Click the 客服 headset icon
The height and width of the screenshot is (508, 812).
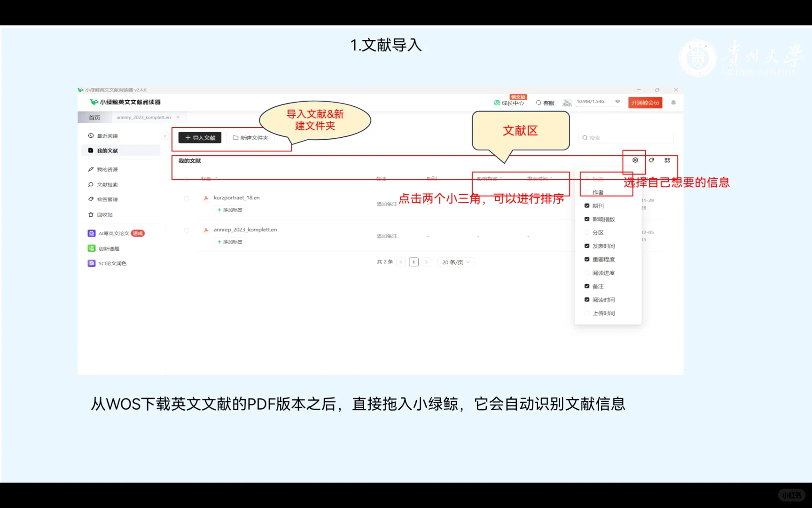coord(539,103)
